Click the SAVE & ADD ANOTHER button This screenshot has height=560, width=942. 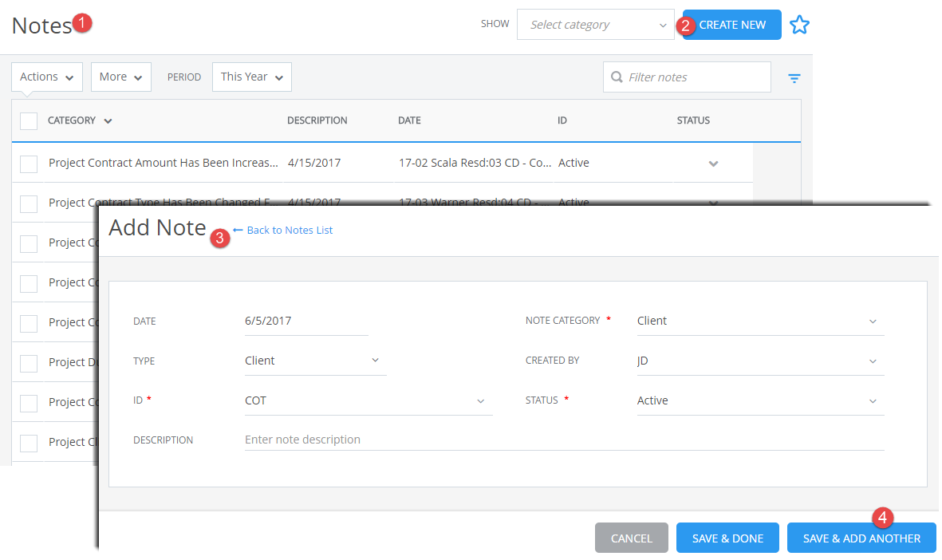(861, 538)
